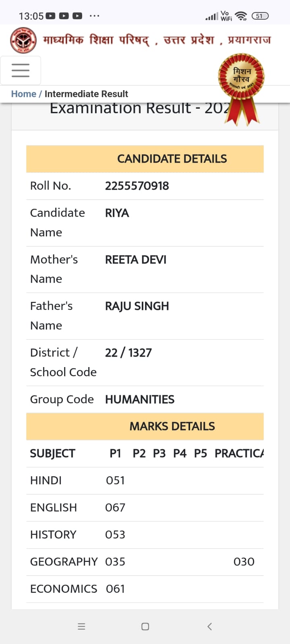The image size is (290, 644).
Task: Tap the Android back navigation arrow
Action: pyautogui.click(x=209, y=626)
